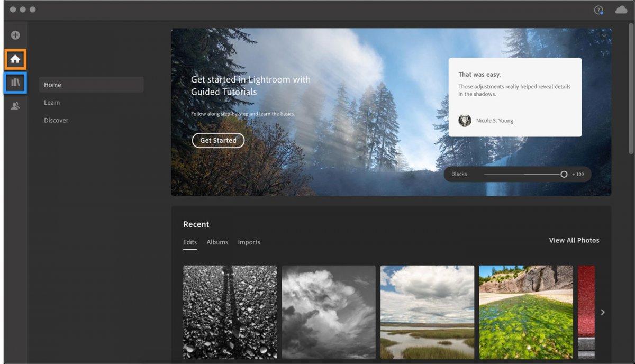Select the Home icon in sidebar

pyautogui.click(x=15, y=59)
